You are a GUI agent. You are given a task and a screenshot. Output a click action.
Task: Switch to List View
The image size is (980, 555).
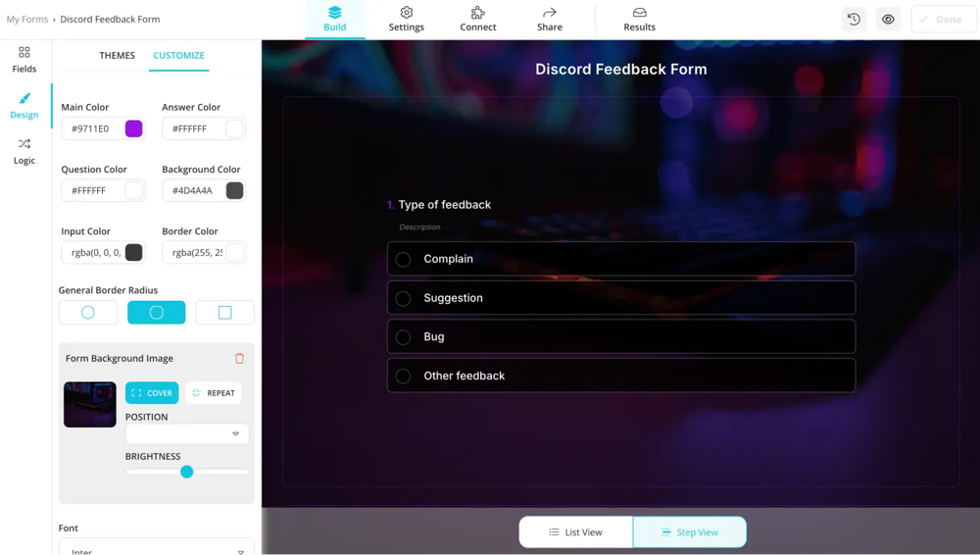click(575, 531)
